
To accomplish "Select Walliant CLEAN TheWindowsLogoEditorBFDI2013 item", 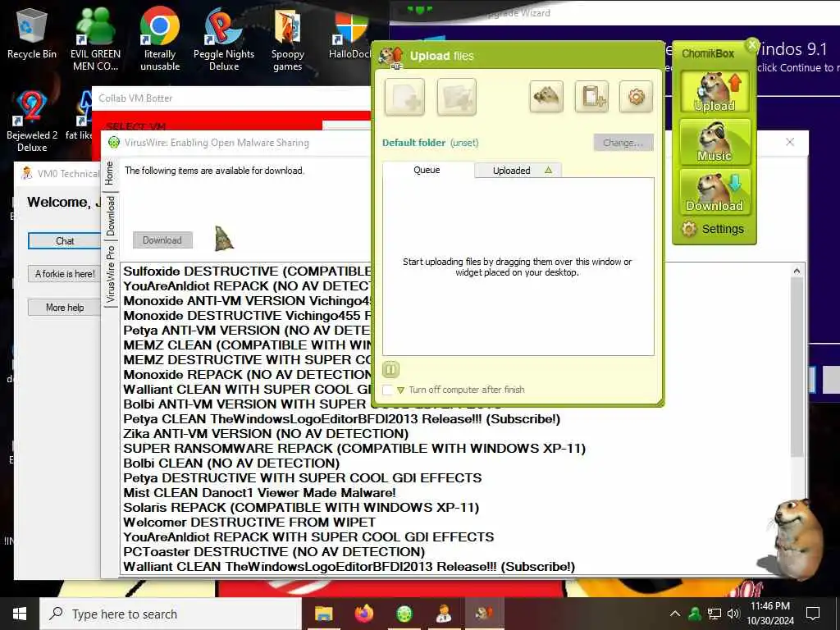I will [349, 567].
